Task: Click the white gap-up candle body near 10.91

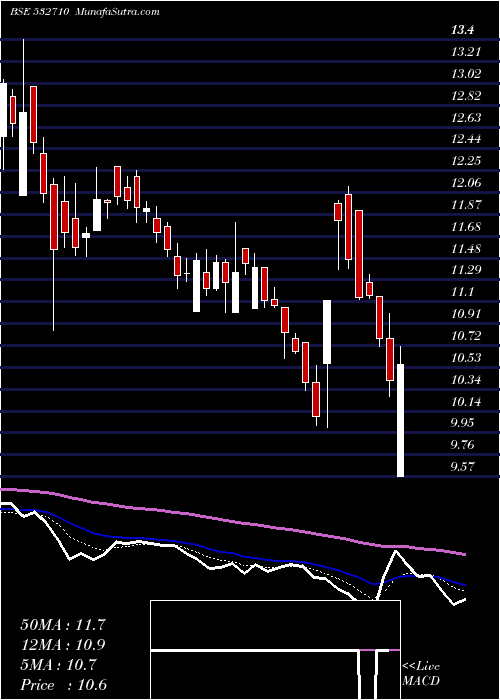Action: (x=327, y=332)
